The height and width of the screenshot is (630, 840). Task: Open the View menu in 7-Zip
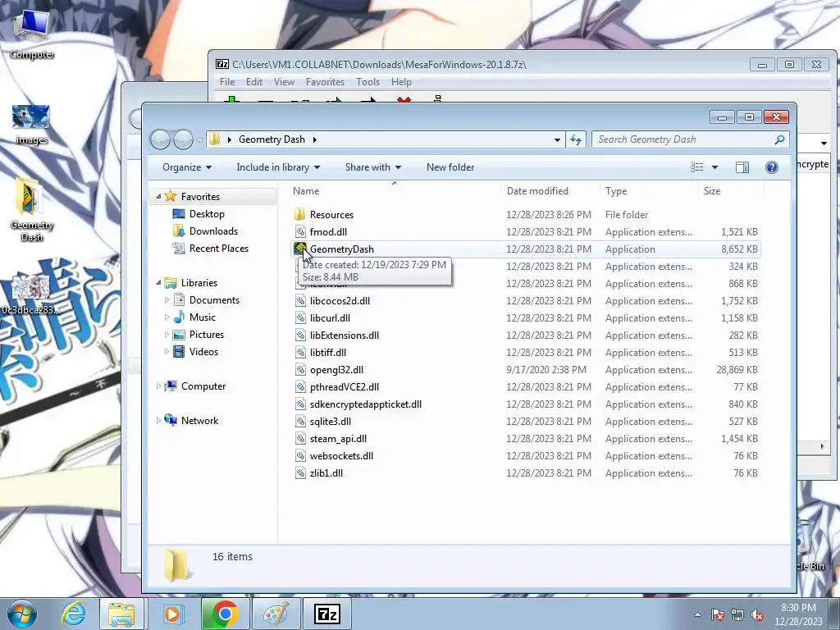point(284,82)
